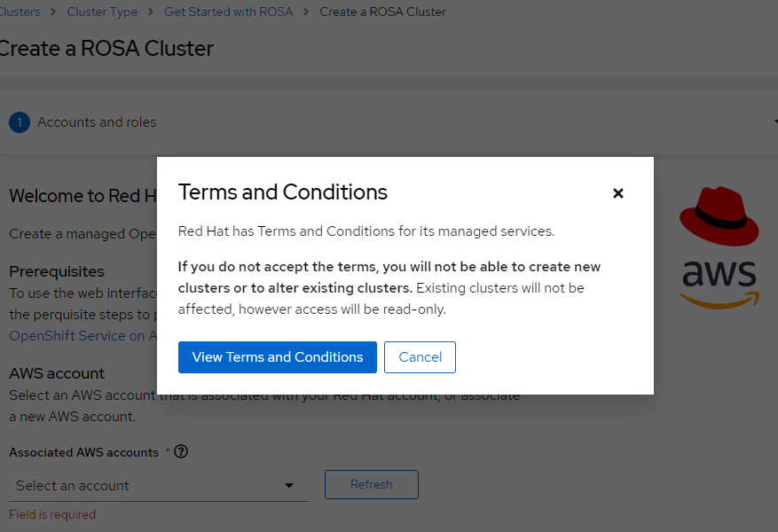
Task: Visit the Get Started with ROSA page
Action: click(228, 12)
